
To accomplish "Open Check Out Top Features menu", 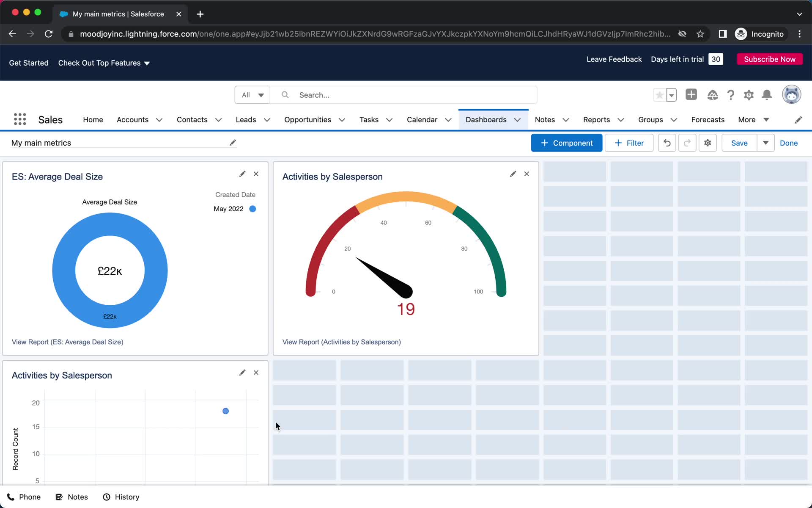I will click(x=104, y=63).
